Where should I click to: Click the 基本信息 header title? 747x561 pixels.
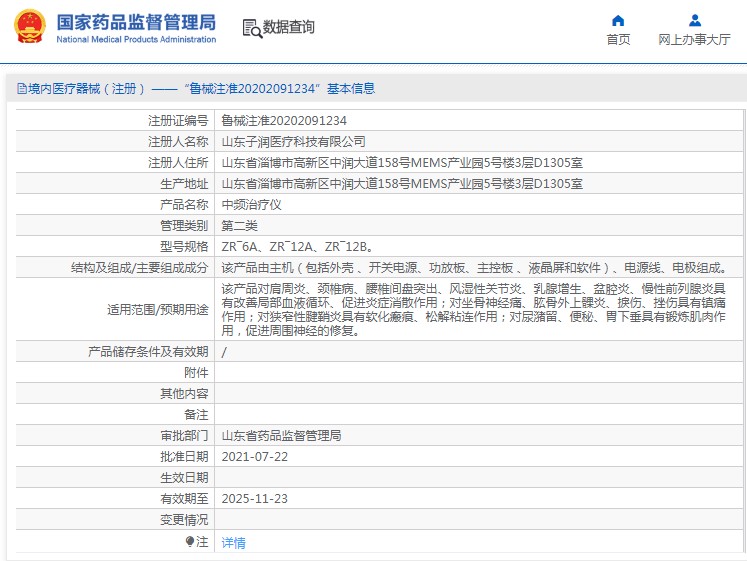click(x=351, y=89)
